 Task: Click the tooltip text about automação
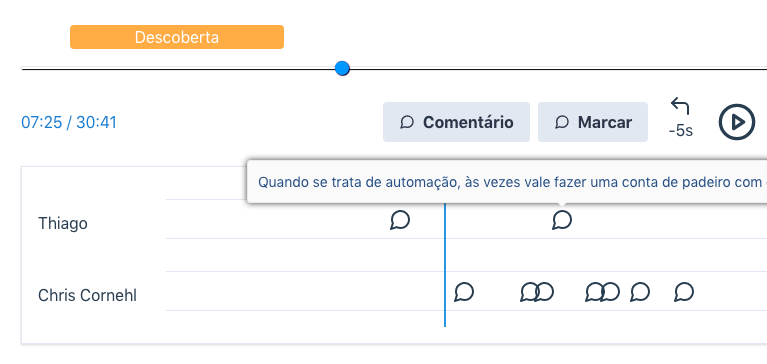(x=507, y=182)
